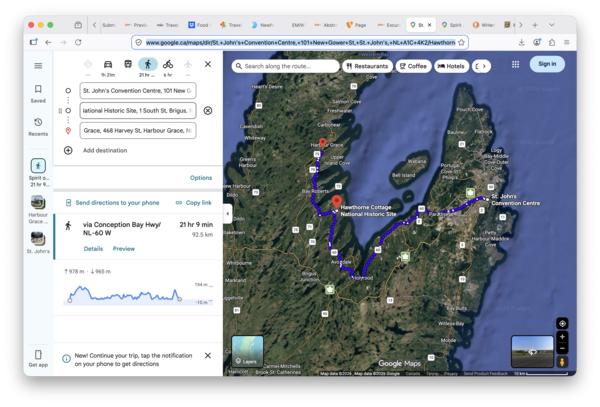Filter route by Coffee
Viewport: 600px width, 407px height.
[413, 66]
